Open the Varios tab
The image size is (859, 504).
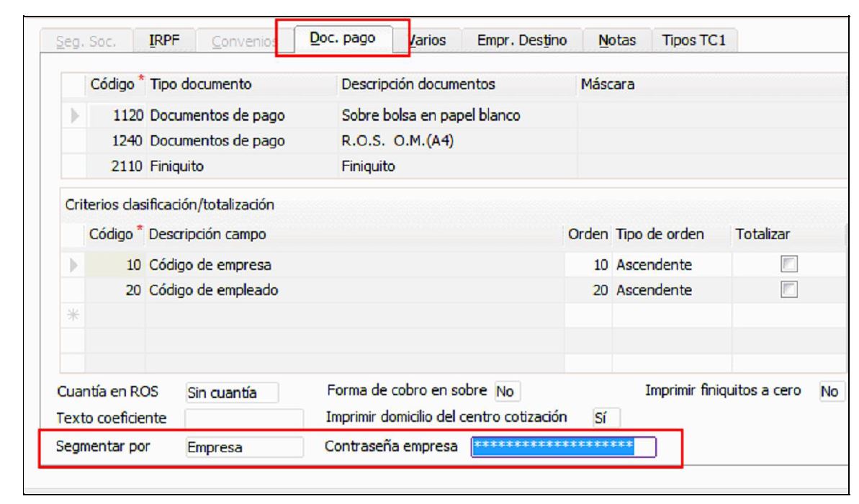click(428, 40)
